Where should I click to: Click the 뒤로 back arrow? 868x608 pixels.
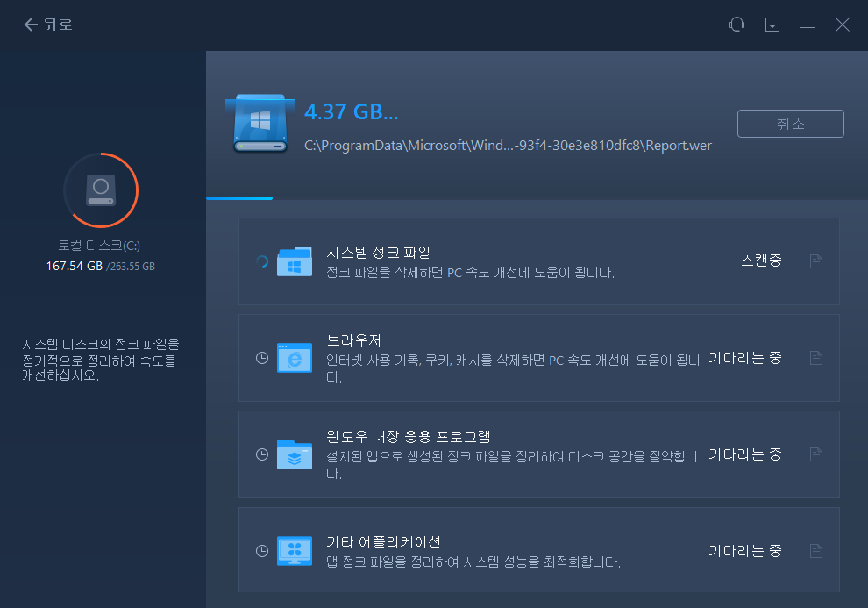[x=29, y=24]
